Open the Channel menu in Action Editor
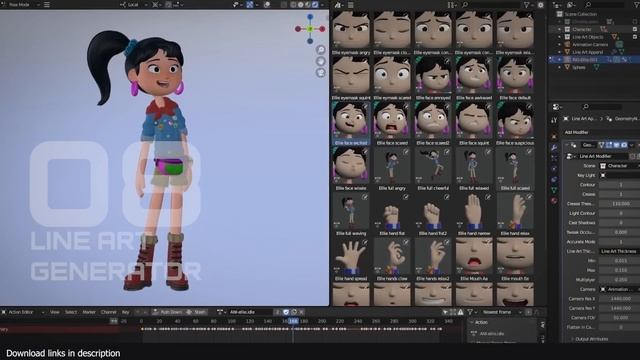The image size is (640, 360). tap(109, 312)
